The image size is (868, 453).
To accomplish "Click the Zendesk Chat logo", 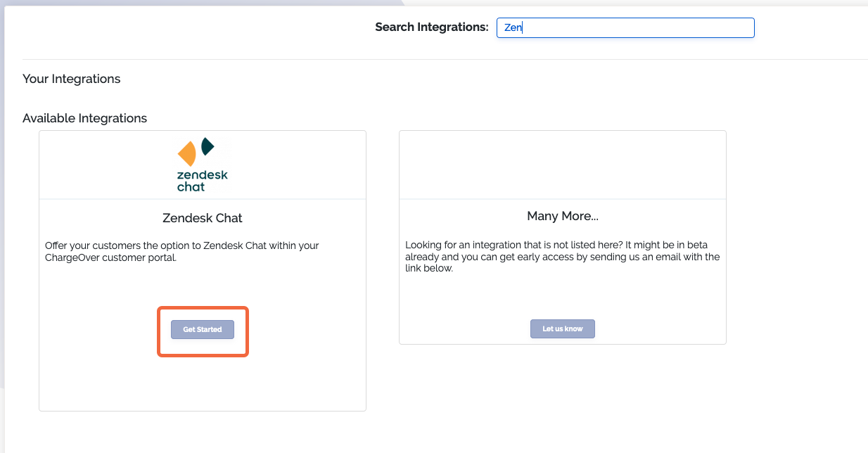I will click(203, 165).
